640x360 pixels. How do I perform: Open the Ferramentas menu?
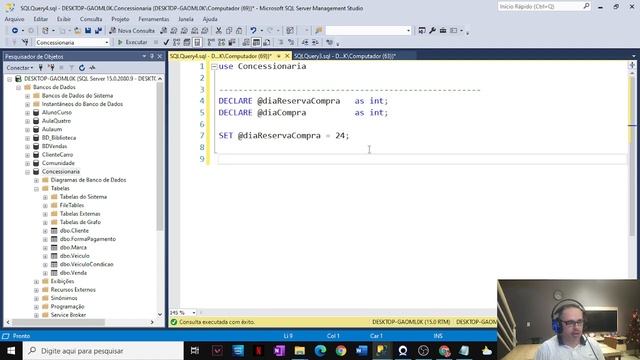(x=153, y=19)
